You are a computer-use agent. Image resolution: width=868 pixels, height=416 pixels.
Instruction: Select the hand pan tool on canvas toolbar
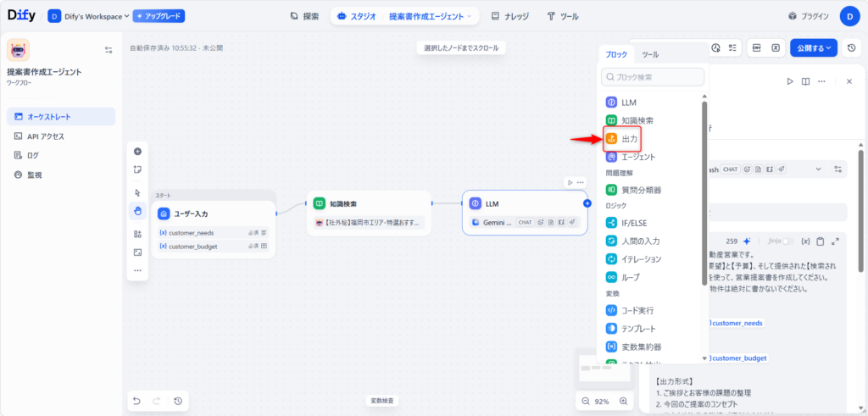pos(137,210)
